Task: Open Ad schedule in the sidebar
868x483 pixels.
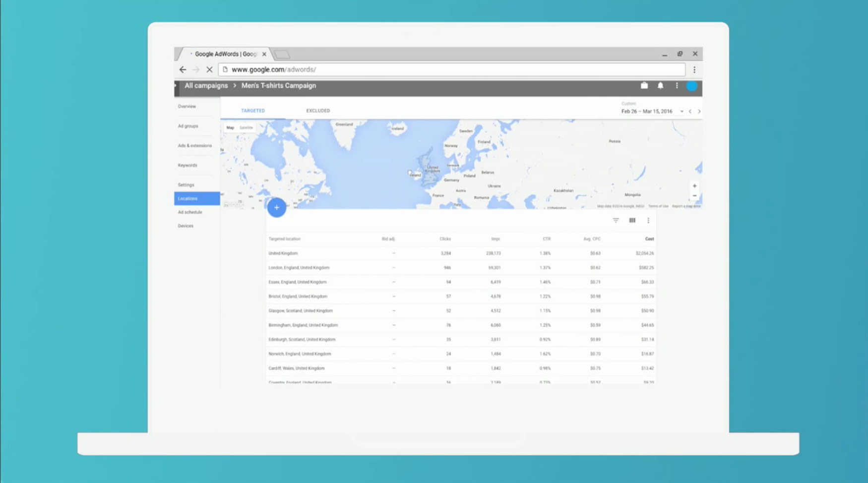Action: click(x=190, y=212)
